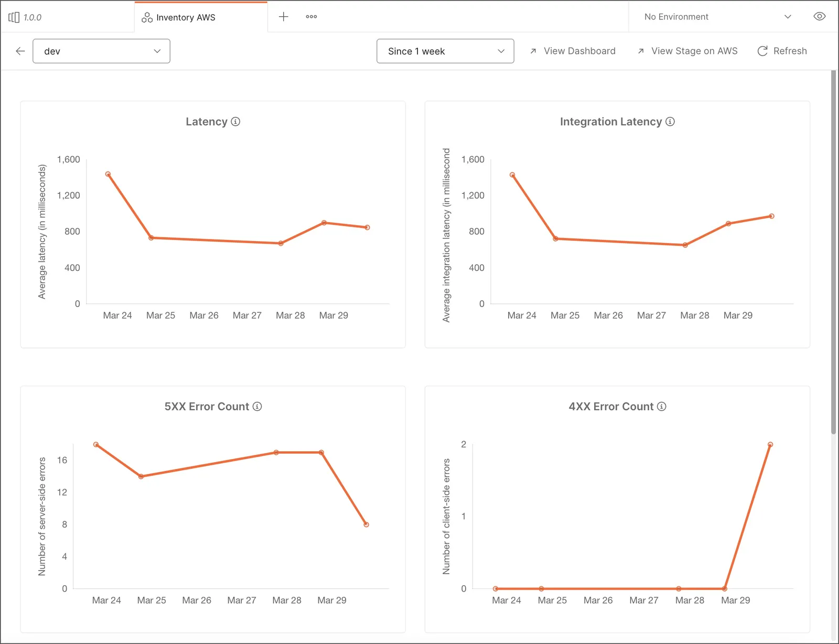839x644 pixels.
Task: Click the last data point in 5XX Error chart
Action: coord(367,525)
